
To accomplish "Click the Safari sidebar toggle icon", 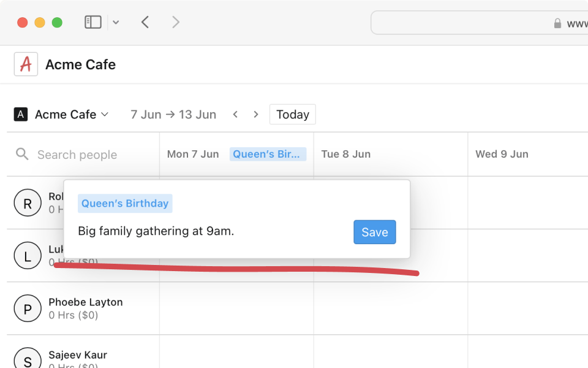I will 92,21.
